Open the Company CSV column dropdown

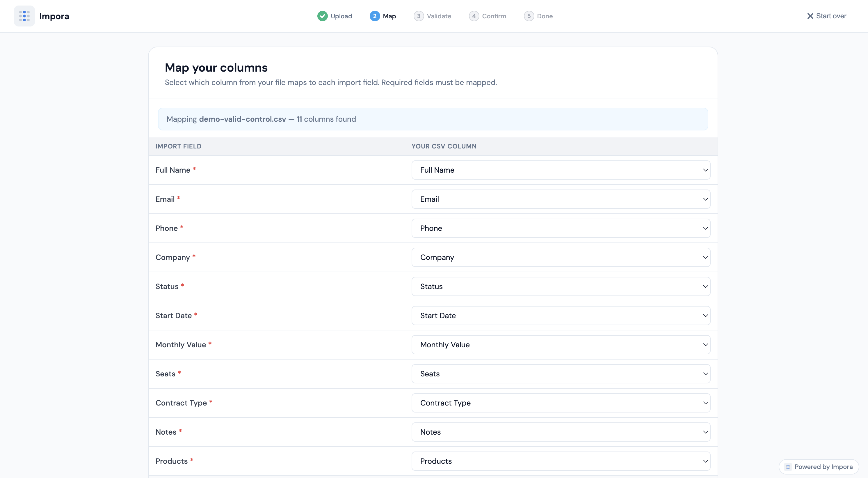561,257
